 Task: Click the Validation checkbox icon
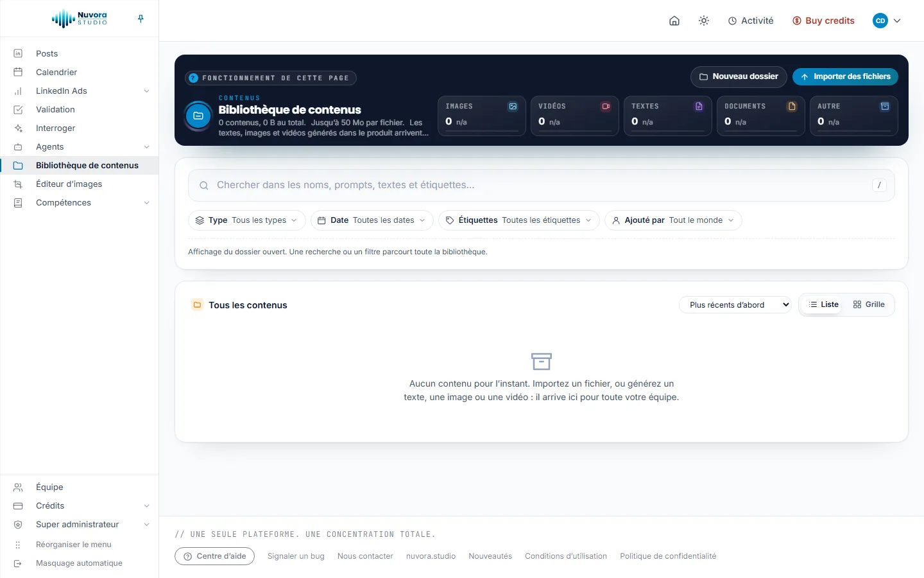click(x=18, y=109)
